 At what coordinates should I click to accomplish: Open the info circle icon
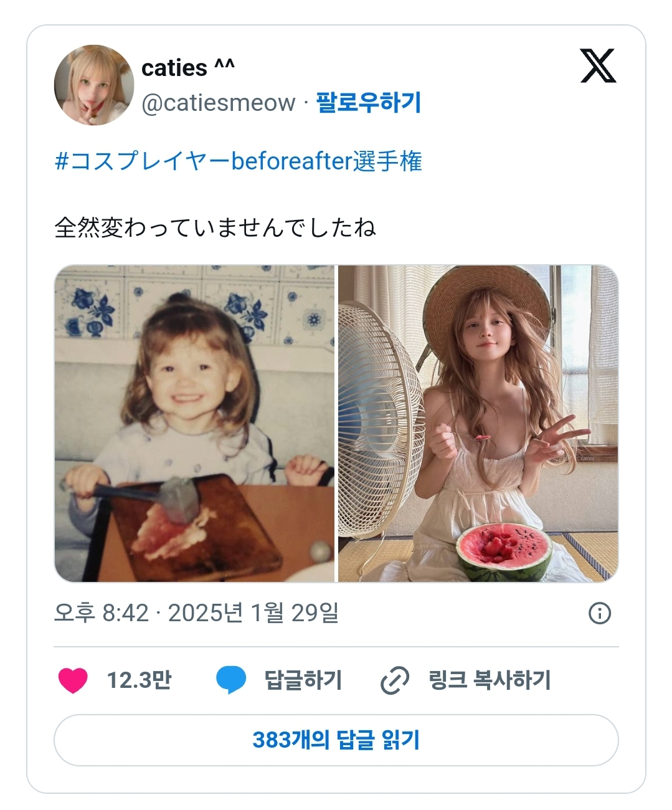tap(600, 613)
